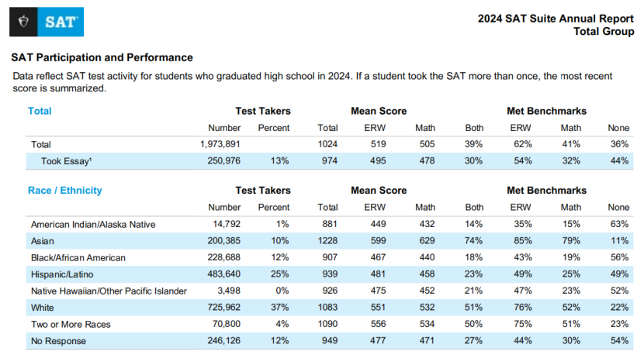
Task: Click the blue "Race / Ethnicity" section heading
Action: (65, 190)
